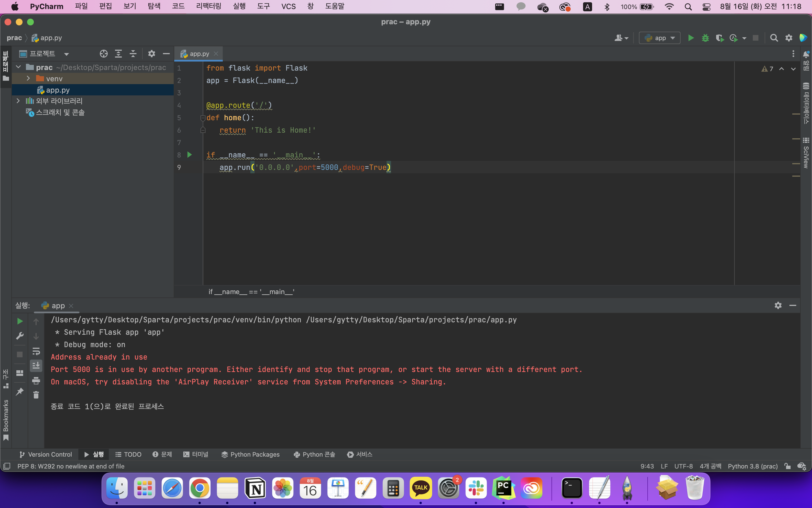Go to line via 9:43 position
Viewport: 812px width, 508px height.
coord(647,466)
